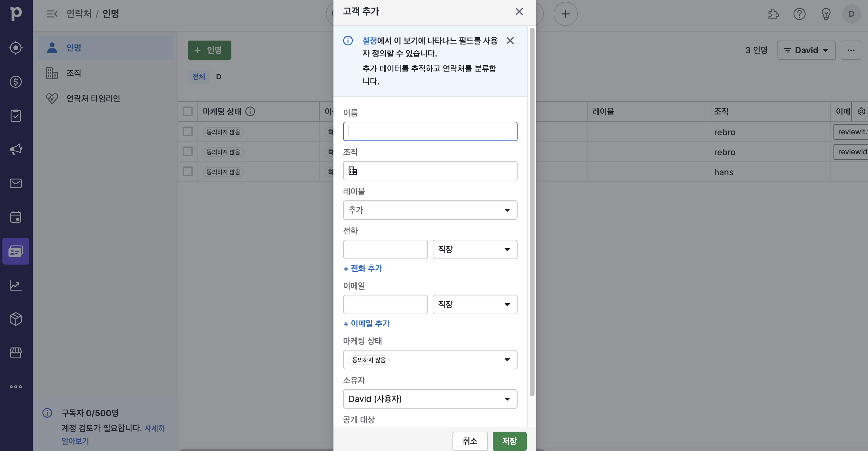Select 연락처 타임라인 in side menu
Viewport: 868px width, 451px height.
(93, 98)
